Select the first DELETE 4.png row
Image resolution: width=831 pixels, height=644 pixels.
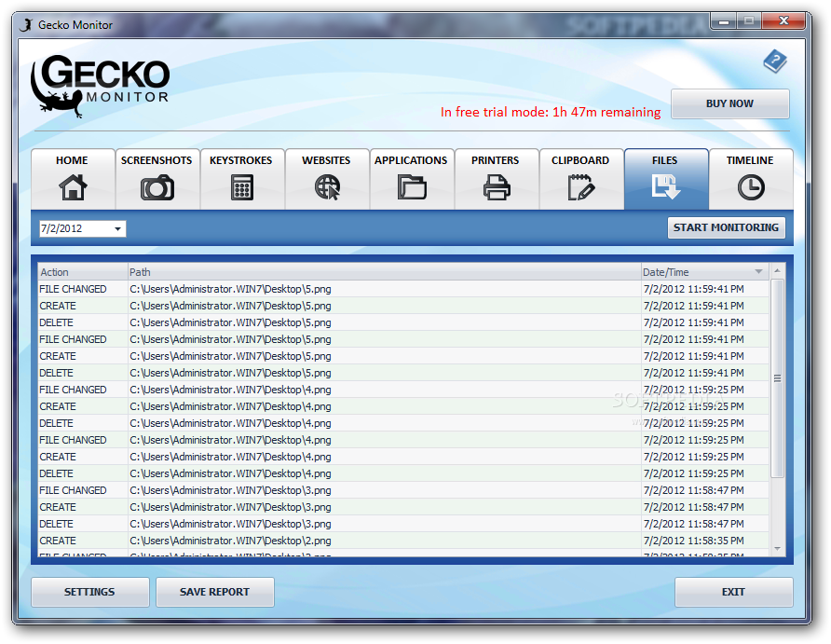[x=403, y=423]
